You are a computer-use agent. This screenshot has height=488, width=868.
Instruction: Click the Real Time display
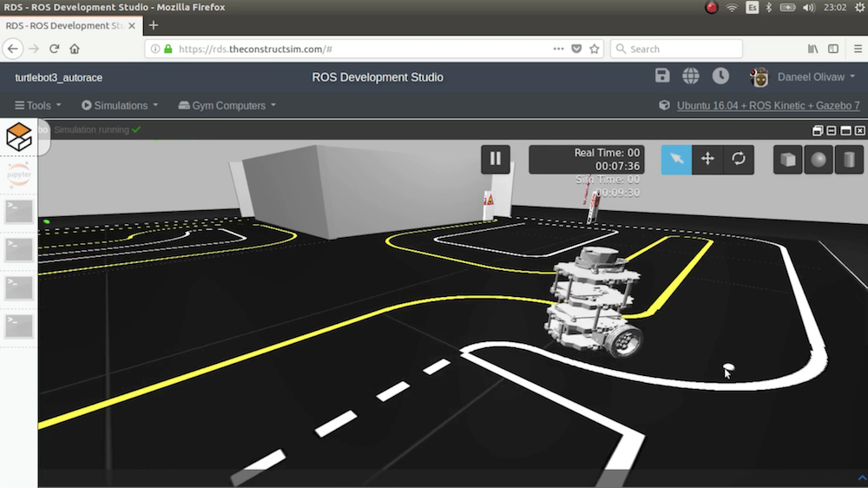tap(586, 160)
